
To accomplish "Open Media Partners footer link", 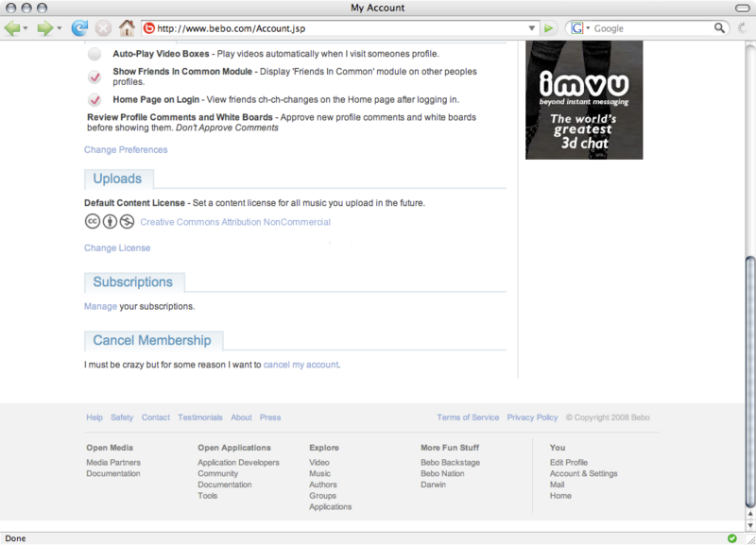I will click(x=113, y=463).
